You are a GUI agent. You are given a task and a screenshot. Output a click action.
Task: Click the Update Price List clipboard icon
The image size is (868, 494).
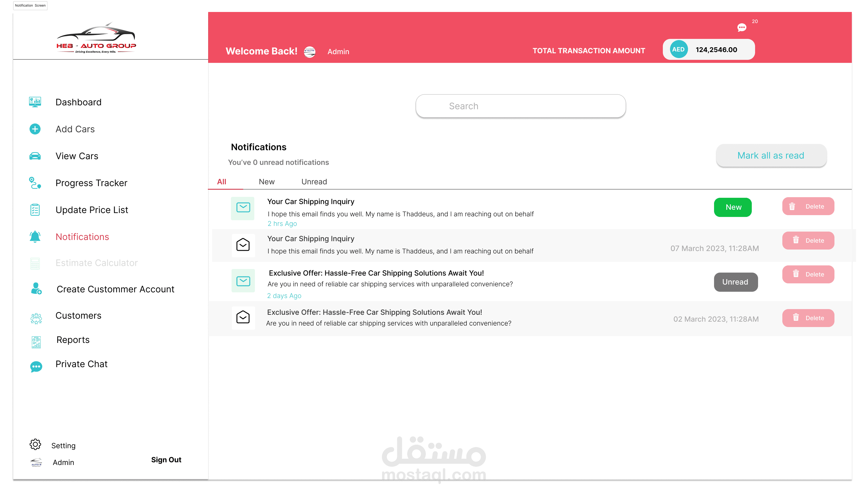(35, 210)
